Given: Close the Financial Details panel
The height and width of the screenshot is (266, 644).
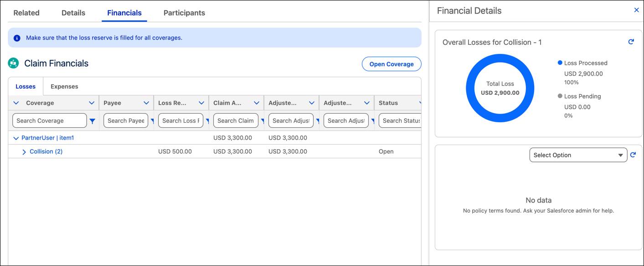Looking at the screenshot, I should click(x=637, y=10).
